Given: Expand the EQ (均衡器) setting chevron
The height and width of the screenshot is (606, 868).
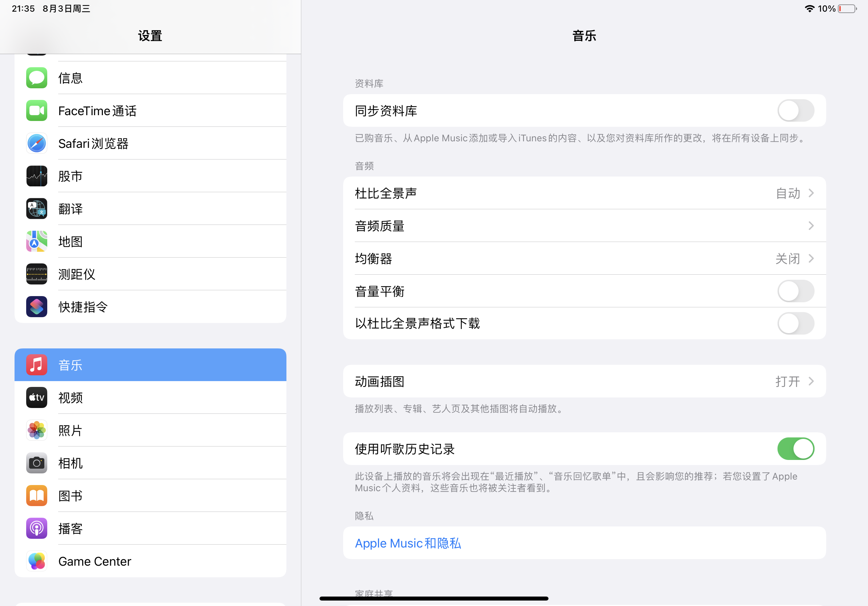Looking at the screenshot, I should [811, 258].
